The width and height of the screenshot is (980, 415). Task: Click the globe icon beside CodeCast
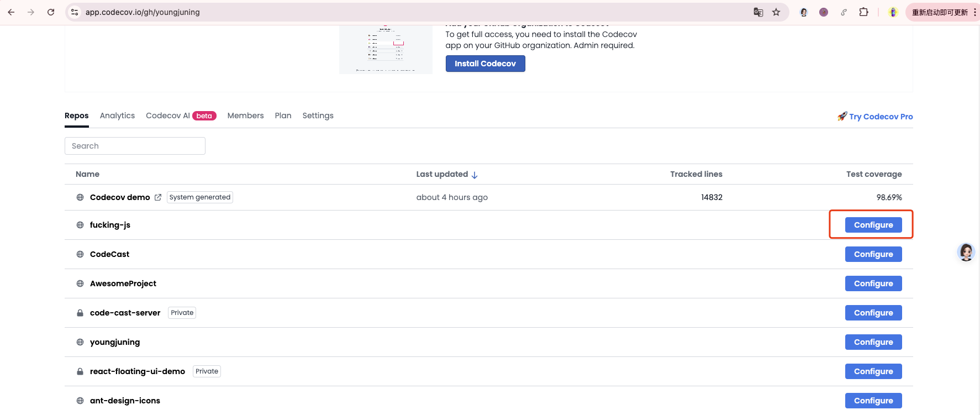tap(80, 254)
